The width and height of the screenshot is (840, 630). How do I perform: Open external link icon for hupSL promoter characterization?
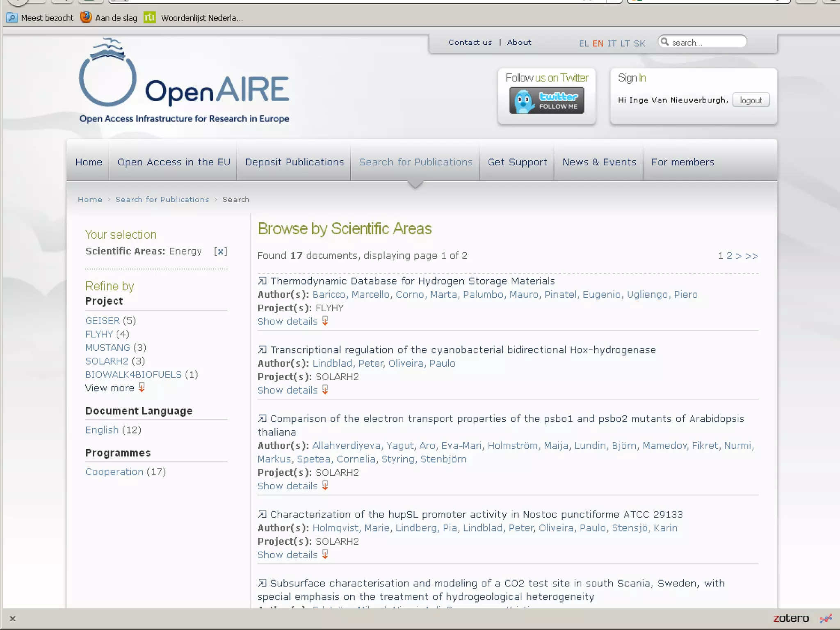262,514
